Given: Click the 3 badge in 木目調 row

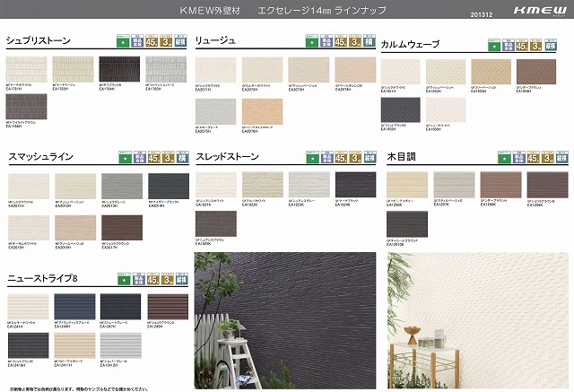Looking at the screenshot, I should (548, 157).
